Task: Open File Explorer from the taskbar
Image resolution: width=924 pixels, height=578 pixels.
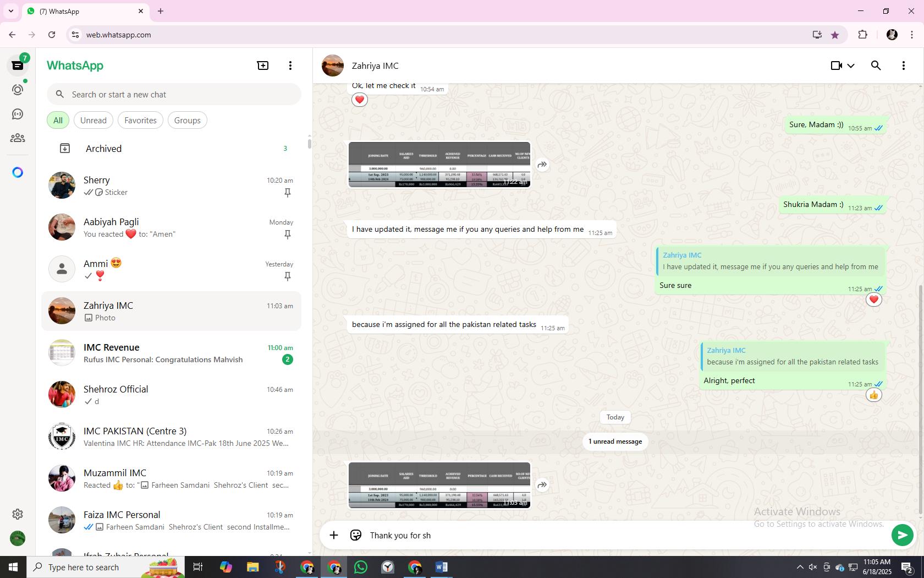Action: click(252, 567)
